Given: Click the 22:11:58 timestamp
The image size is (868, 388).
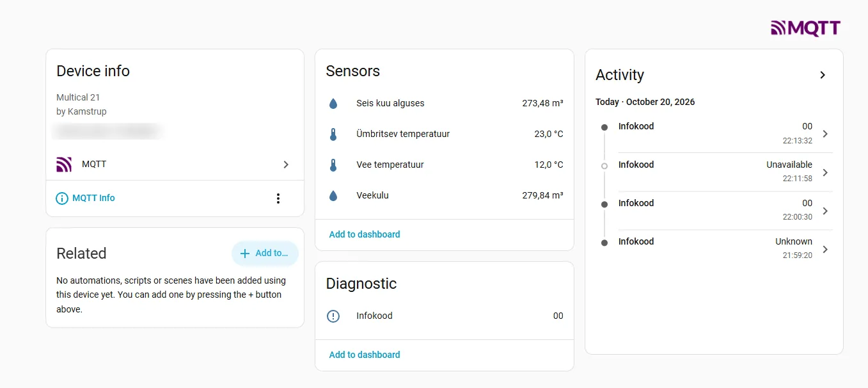Looking at the screenshot, I should coord(798,179).
